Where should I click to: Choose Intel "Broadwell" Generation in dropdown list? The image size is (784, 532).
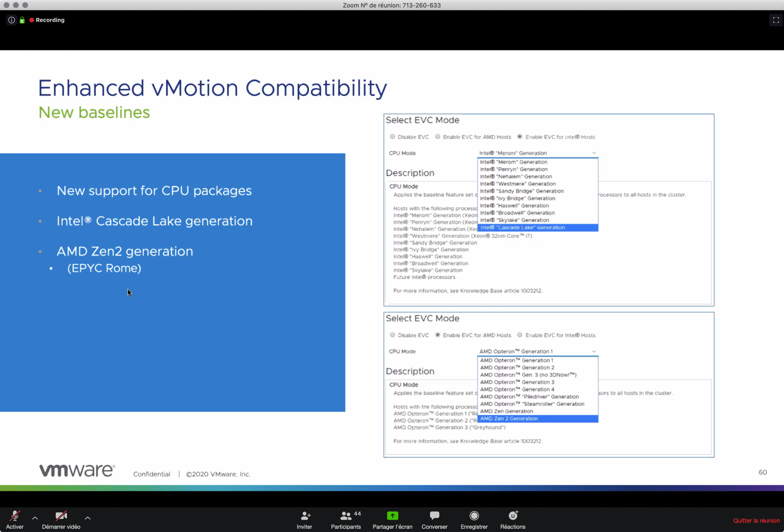538,213
